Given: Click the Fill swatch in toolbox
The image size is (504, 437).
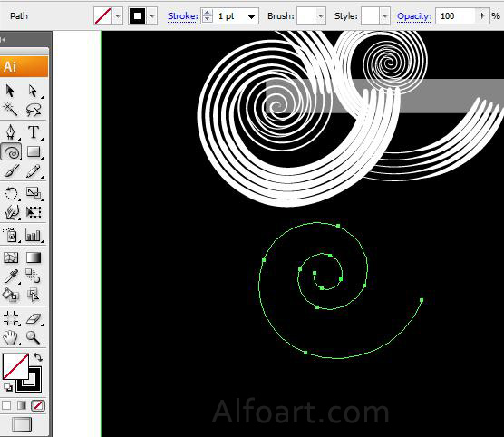Looking at the screenshot, I should click(15, 366).
